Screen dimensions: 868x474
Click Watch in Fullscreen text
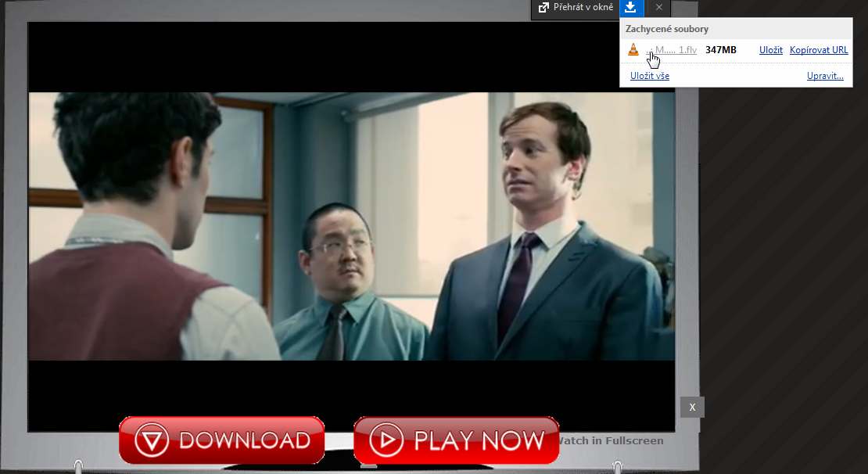click(x=612, y=441)
